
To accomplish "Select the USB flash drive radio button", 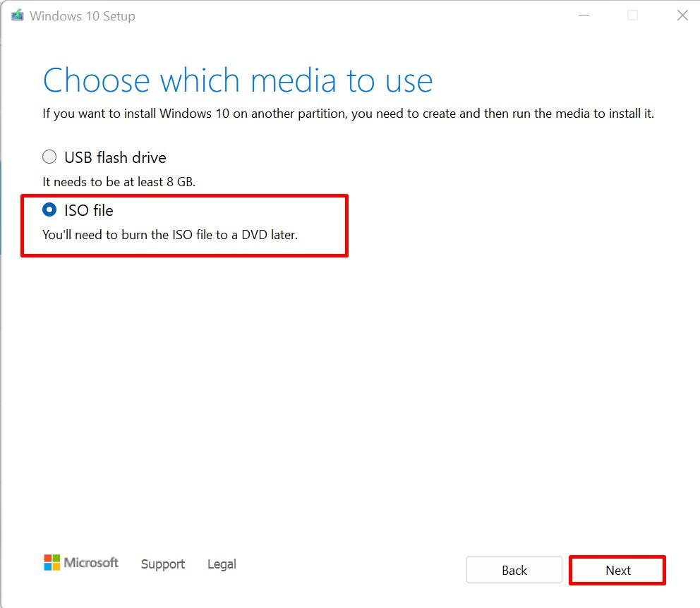I will pos(49,157).
